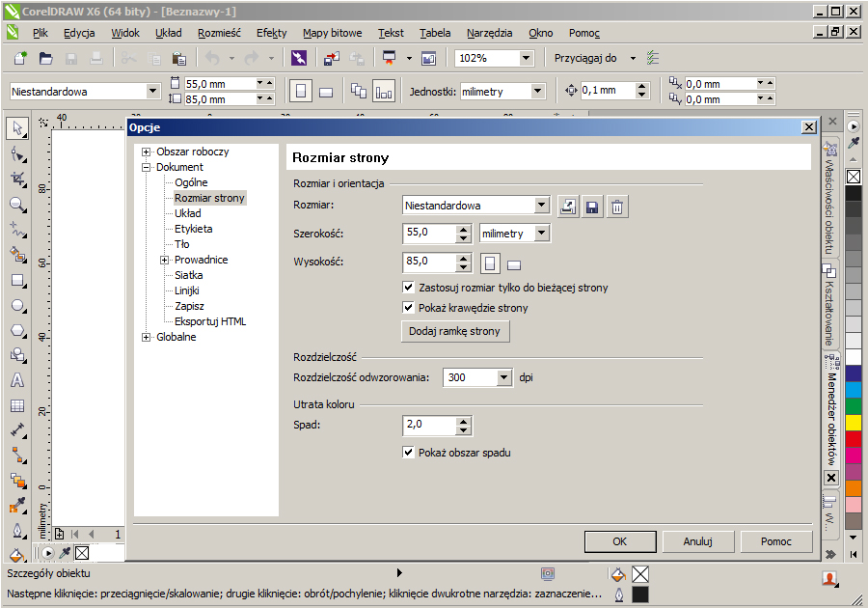Open the rendering resolution 300 dpi dropdown
Viewport: 868px width, 608px height.
(x=503, y=377)
